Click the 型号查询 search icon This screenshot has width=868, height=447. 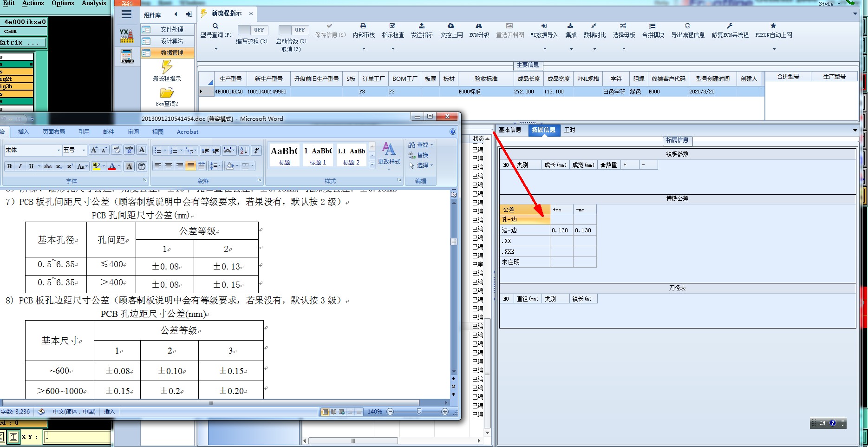[215, 26]
